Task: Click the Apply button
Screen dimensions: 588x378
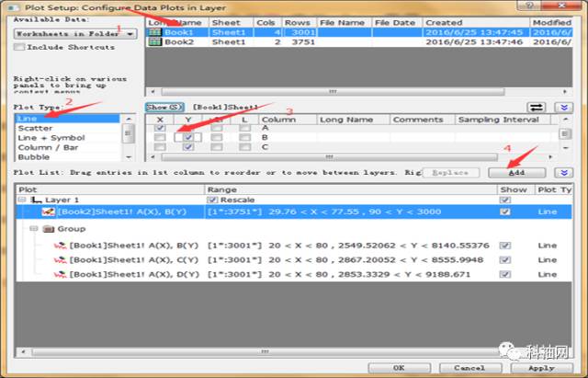Action: (x=541, y=368)
